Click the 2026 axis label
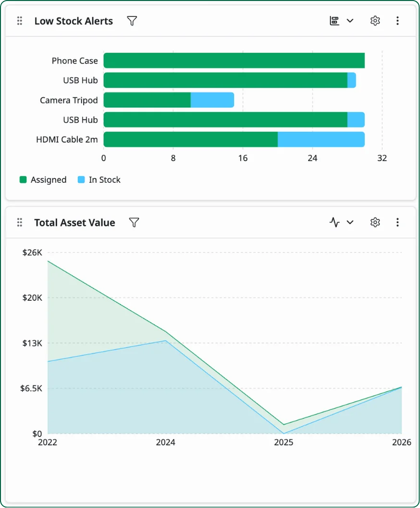The image size is (420, 508). coord(402,442)
